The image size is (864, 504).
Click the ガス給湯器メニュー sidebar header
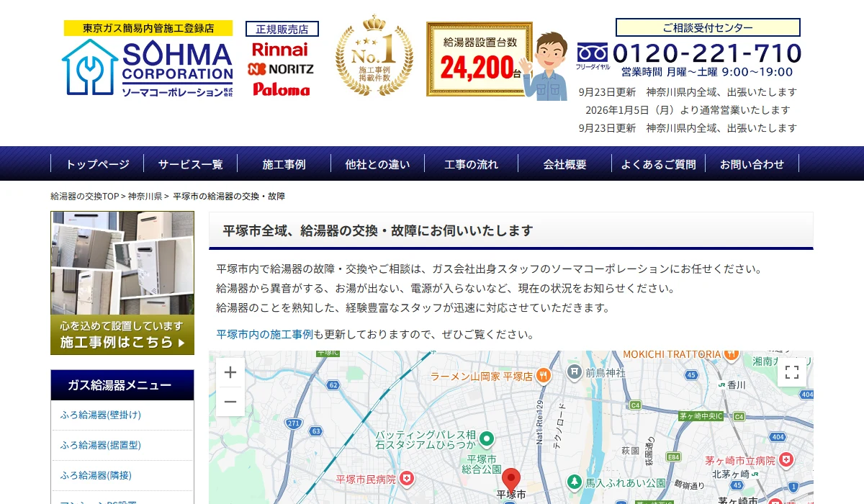pyautogui.click(x=122, y=385)
